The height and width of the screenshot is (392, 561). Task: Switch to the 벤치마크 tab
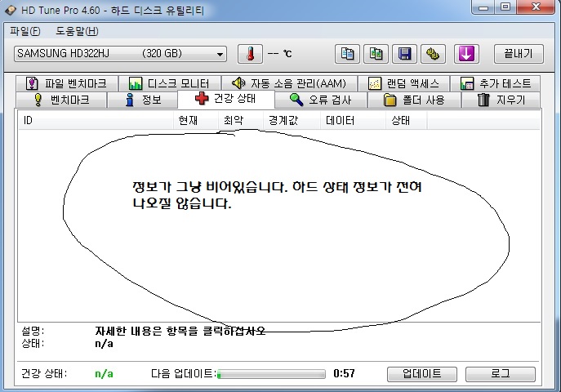(61, 100)
